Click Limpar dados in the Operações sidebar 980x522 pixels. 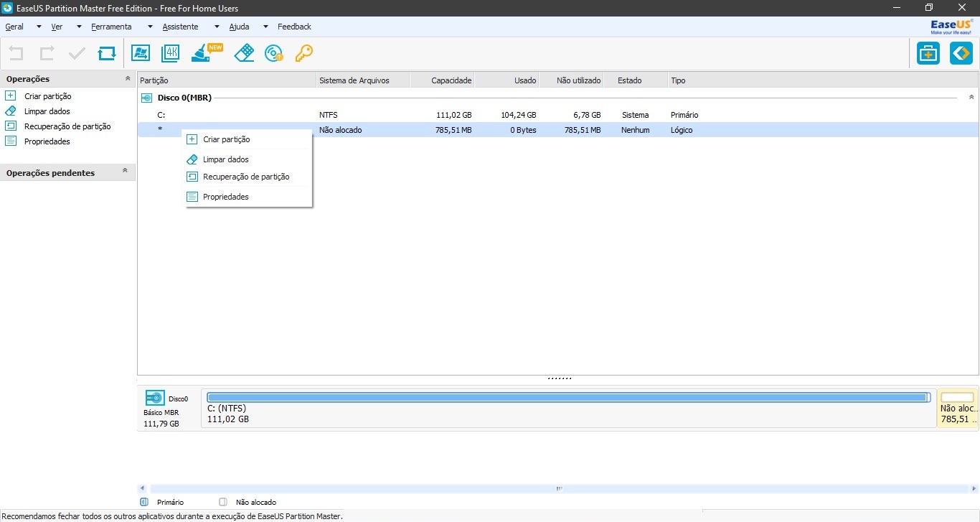point(47,111)
